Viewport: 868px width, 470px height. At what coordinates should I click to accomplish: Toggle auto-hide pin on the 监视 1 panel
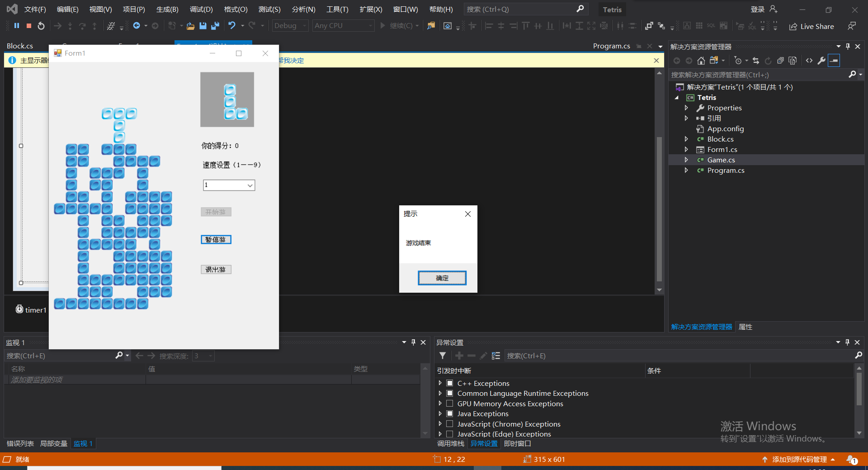tap(413, 342)
